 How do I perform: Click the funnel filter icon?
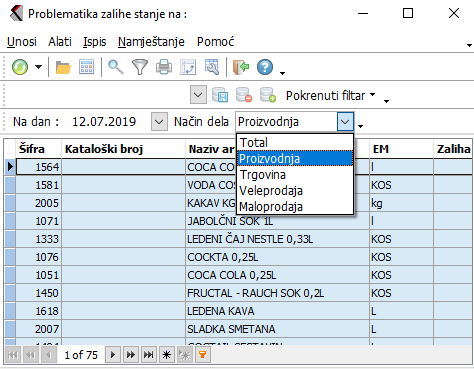tap(140, 67)
